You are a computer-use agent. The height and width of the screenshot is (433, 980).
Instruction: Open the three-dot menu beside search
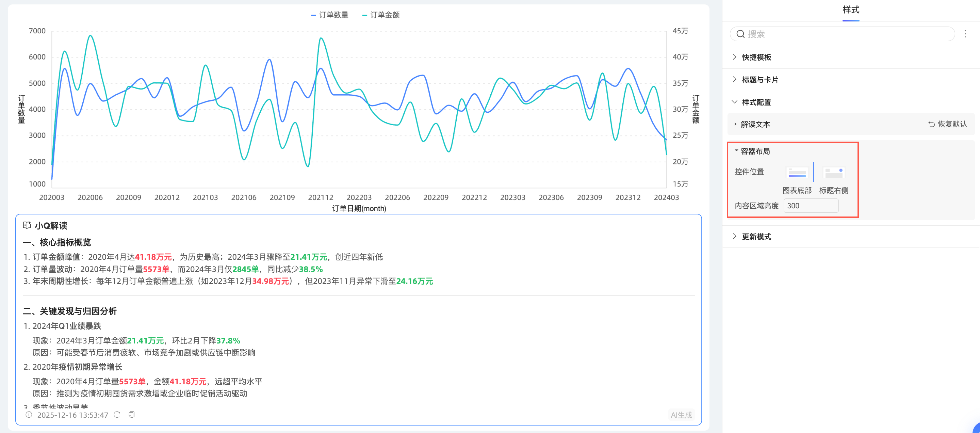(x=965, y=34)
